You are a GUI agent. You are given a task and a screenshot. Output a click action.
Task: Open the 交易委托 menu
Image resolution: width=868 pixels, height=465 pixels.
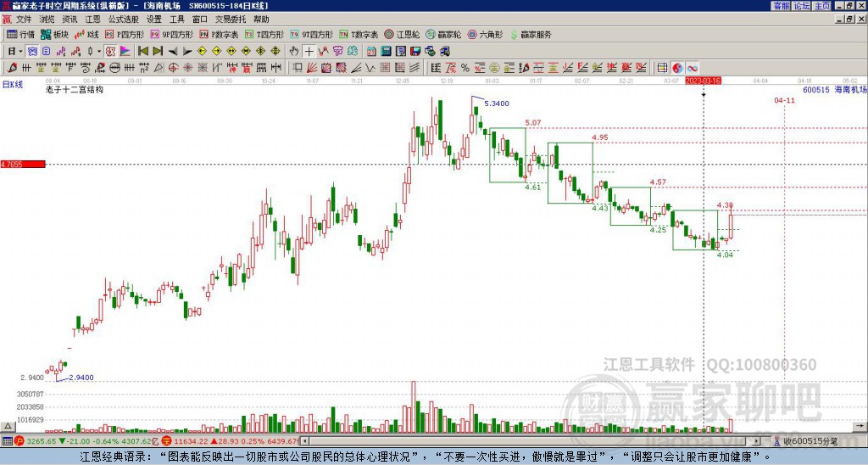click(231, 20)
